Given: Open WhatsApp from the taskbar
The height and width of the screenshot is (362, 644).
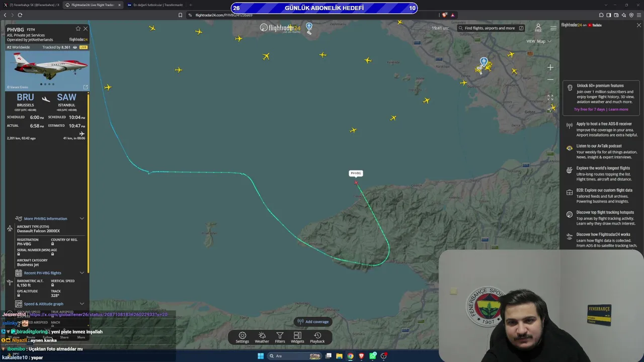Looking at the screenshot, I should tap(373, 356).
